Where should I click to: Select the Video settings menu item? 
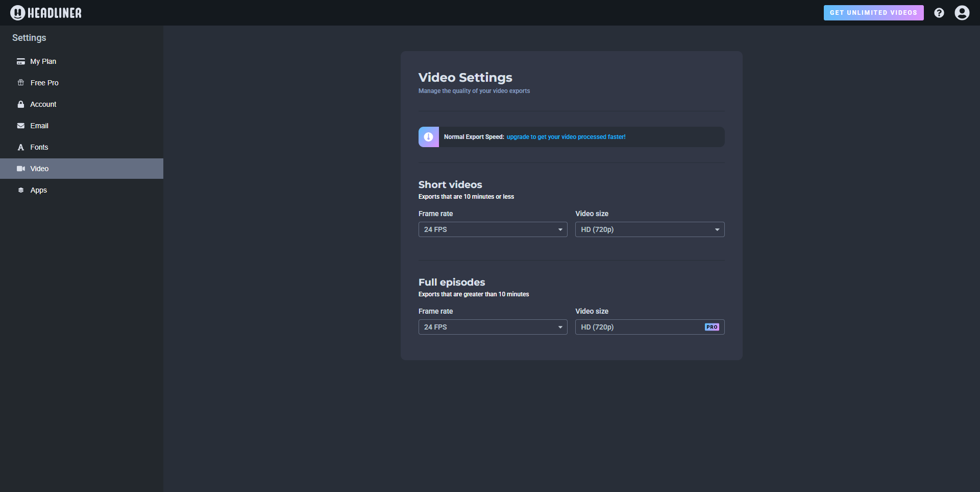[39, 169]
